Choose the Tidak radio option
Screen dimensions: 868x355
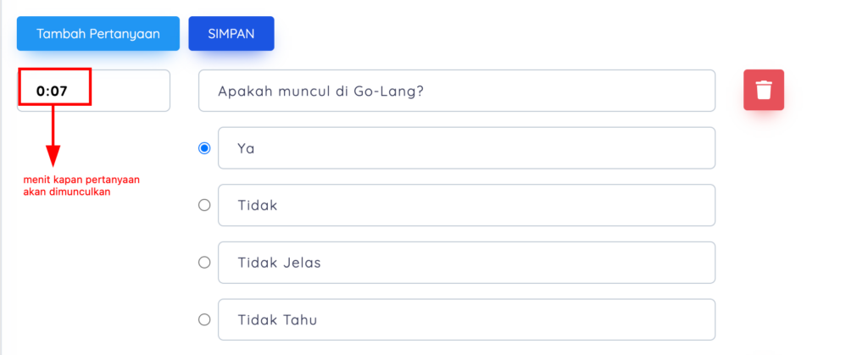point(204,205)
